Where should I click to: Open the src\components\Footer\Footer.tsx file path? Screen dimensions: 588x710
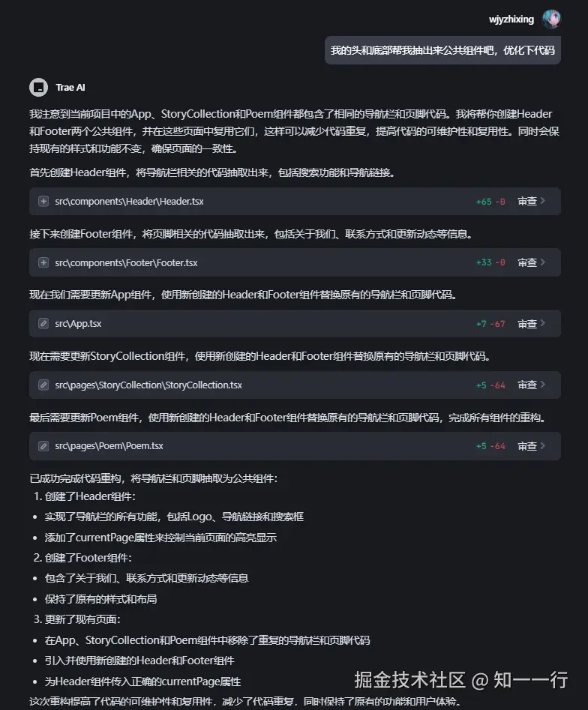point(126,263)
